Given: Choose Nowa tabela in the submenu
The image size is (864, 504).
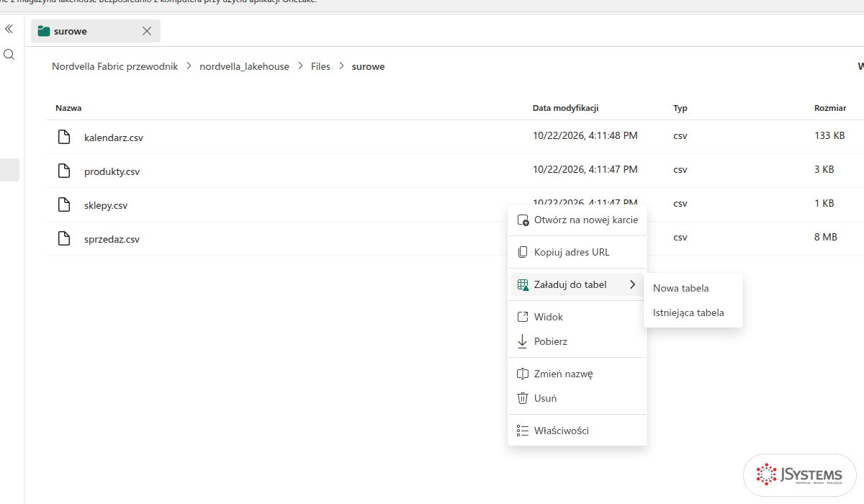Looking at the screenshot, I should 693,288.
